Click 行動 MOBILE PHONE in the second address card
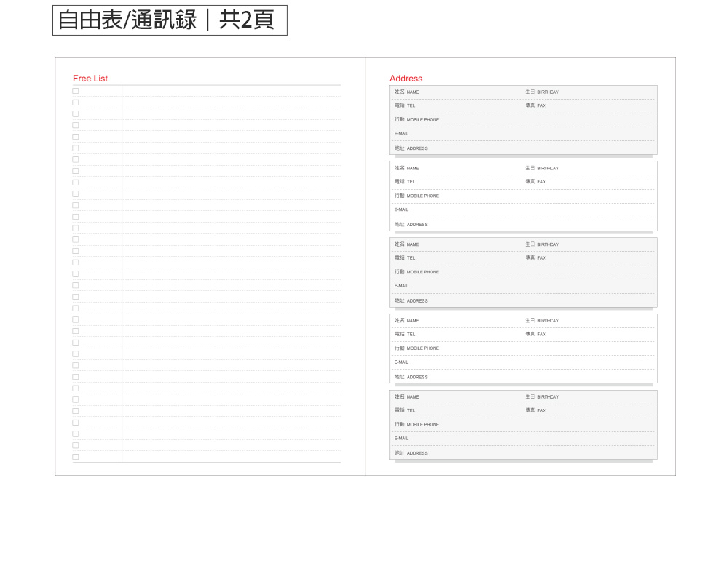This screenshot has height=571, width=728. tap(416, 196)
